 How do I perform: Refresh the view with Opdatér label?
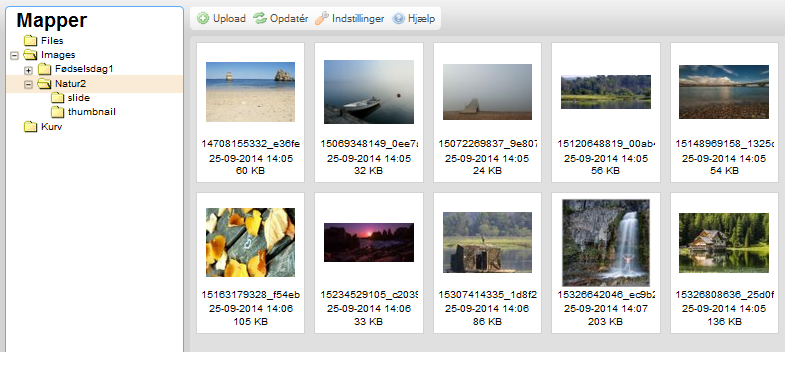[289, 19]
